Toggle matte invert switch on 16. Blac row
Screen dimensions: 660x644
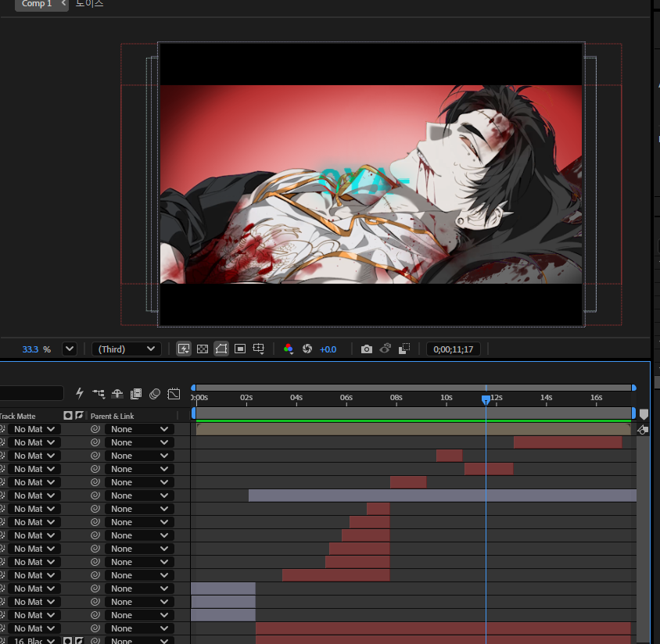click(79, 640)
